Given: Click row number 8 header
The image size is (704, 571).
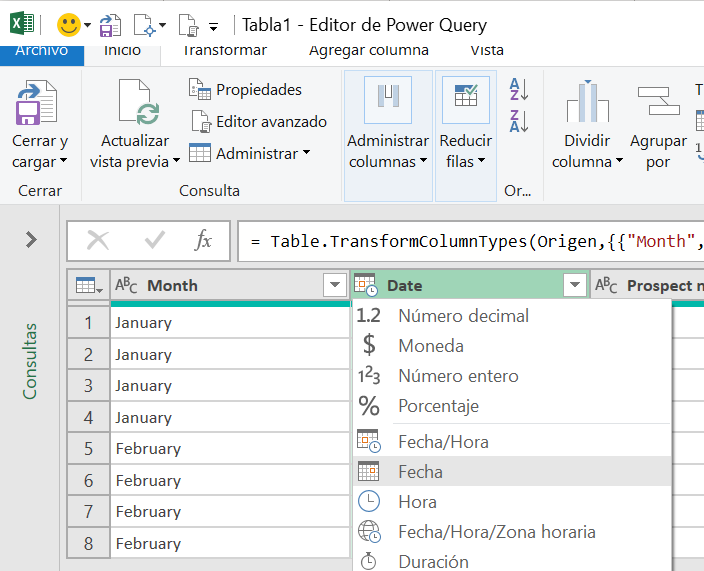Looking at the screenshot, I should pyautogui.click(x=88, y=543).
